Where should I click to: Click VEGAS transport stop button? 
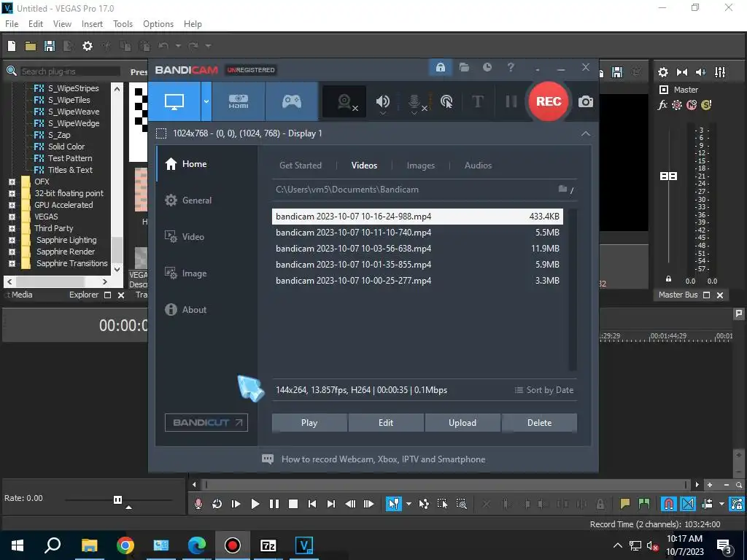(293, 504)
